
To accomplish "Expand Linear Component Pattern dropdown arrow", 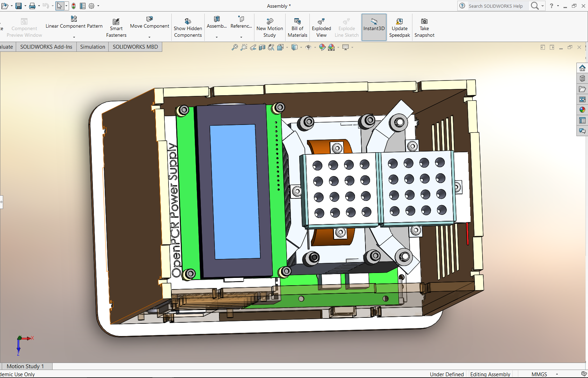I will pyautogui.click(x=74, y=37).
